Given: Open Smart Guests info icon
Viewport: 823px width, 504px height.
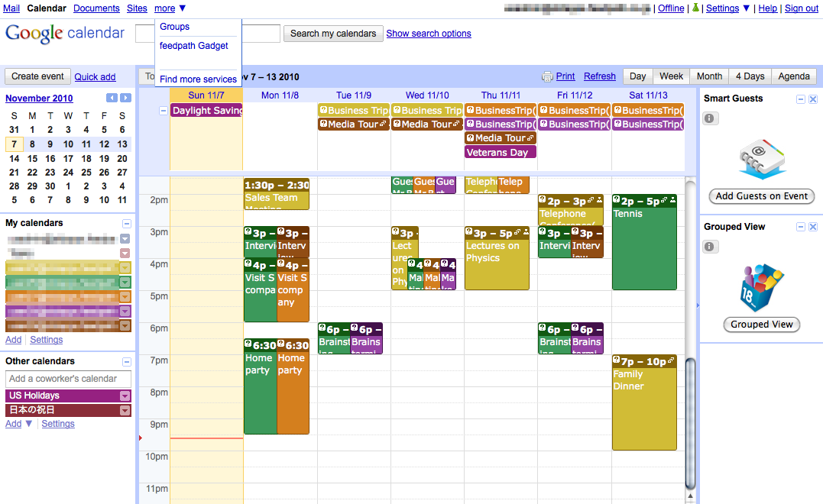Looking at the screenshot, I should 709,118.
